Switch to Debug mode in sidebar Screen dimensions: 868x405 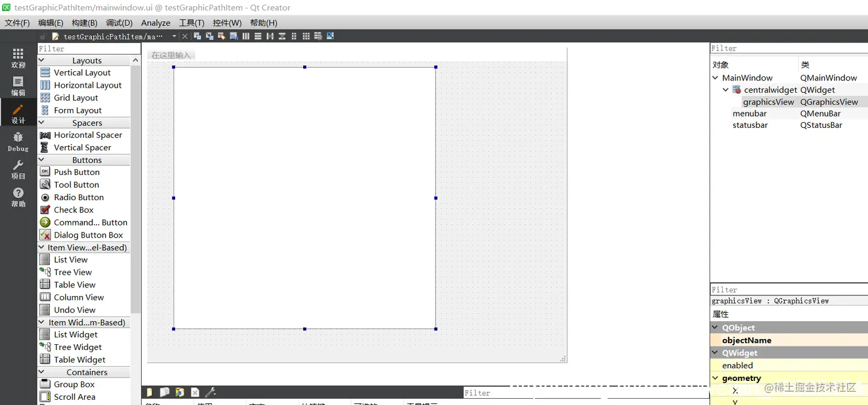(x=18, y=142)
